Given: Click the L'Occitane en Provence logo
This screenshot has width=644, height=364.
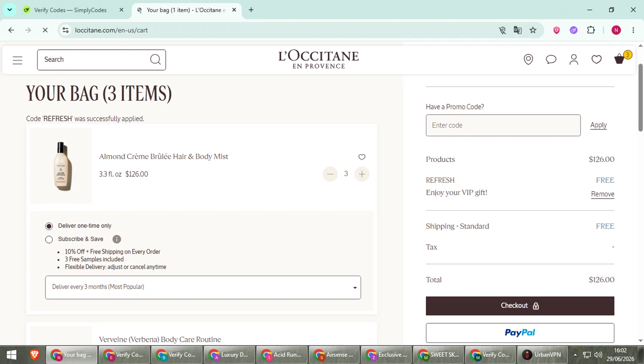Looking at the screenshot, I should pos(319,59).
